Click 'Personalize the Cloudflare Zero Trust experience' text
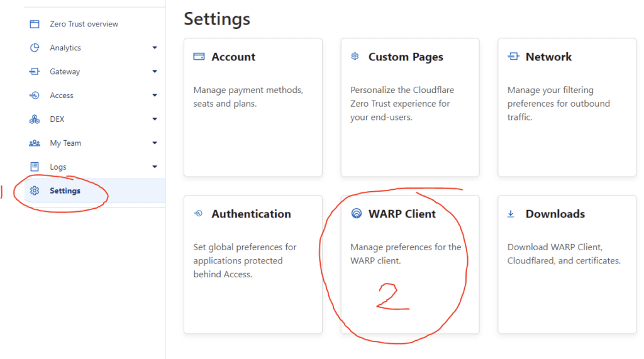This screenshot has width=644, height=359. coord(402,104)
